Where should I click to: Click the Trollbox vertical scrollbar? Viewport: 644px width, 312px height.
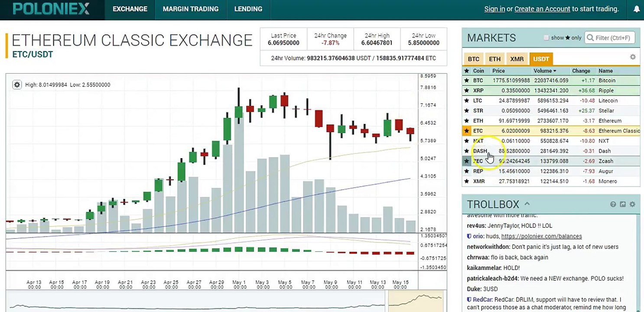point(638,262)
